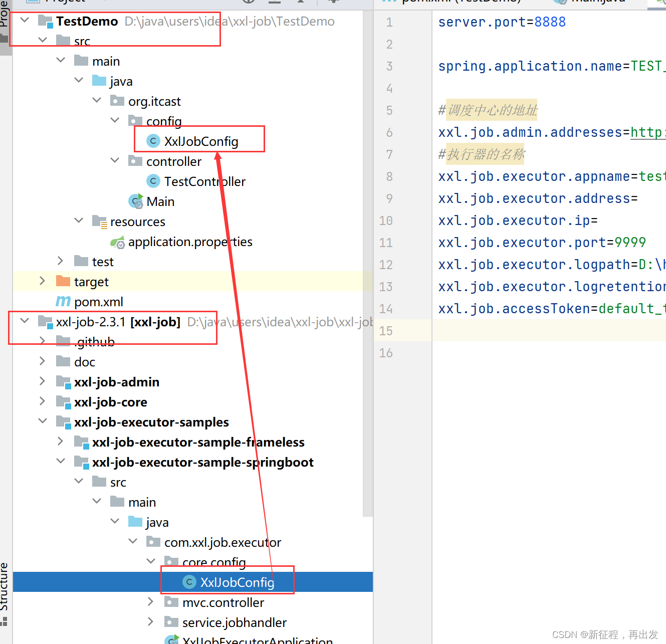This screenshot has height=644, width=666.
Task: Collapse the resources folder
Action: click(79, 221)
